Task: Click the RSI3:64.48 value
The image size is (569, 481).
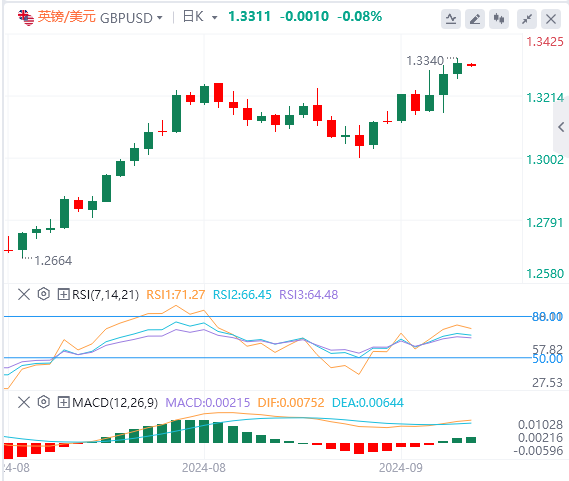Action: point(309,295)
